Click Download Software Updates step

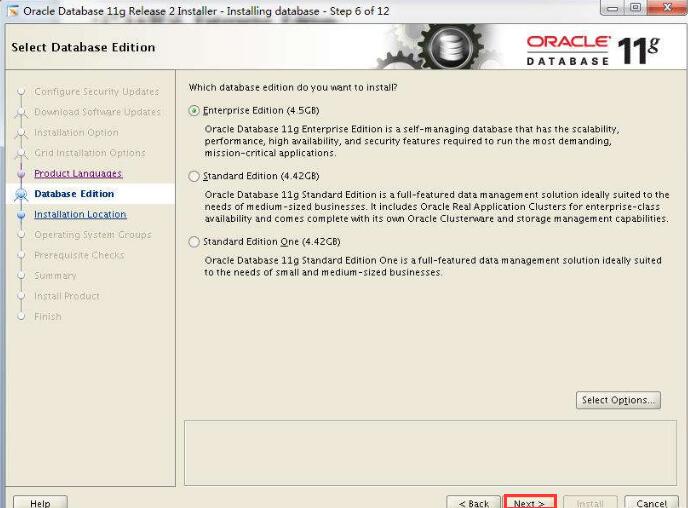point(97,112)
